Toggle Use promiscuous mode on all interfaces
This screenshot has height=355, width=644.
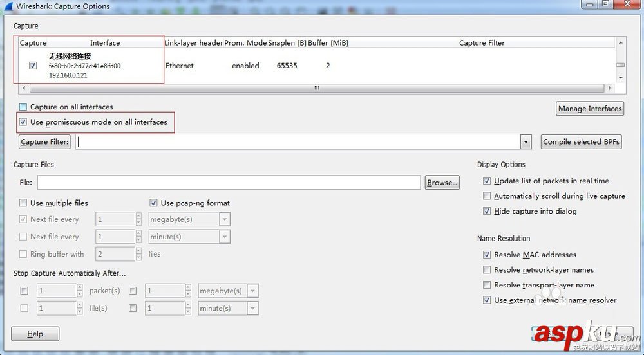pos(23,122)
